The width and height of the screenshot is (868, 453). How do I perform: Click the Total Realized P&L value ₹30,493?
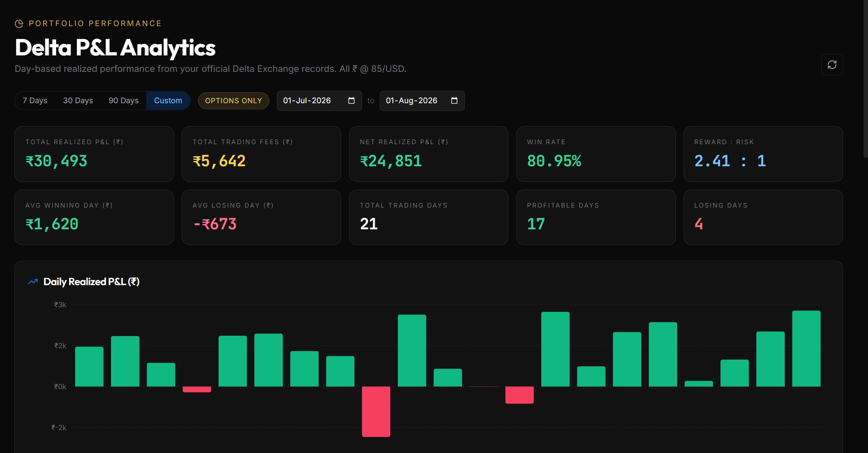pos(56,161)
